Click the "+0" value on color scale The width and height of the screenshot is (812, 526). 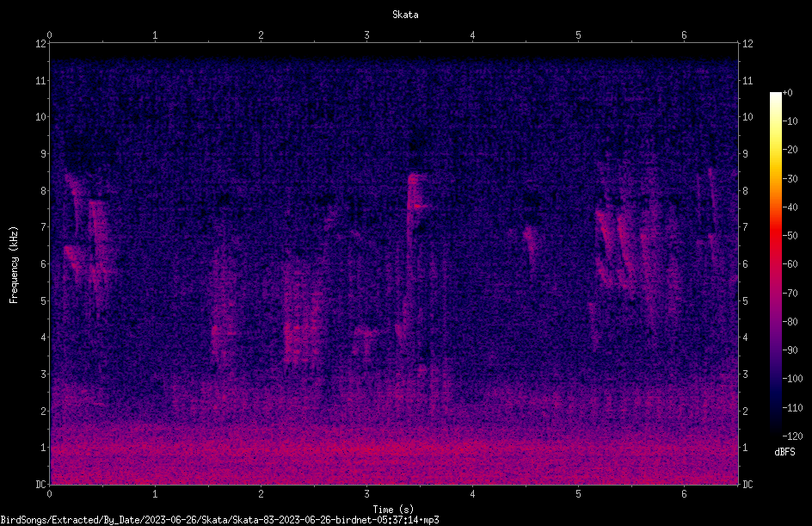pyautogui.click(x=787, y=93)
